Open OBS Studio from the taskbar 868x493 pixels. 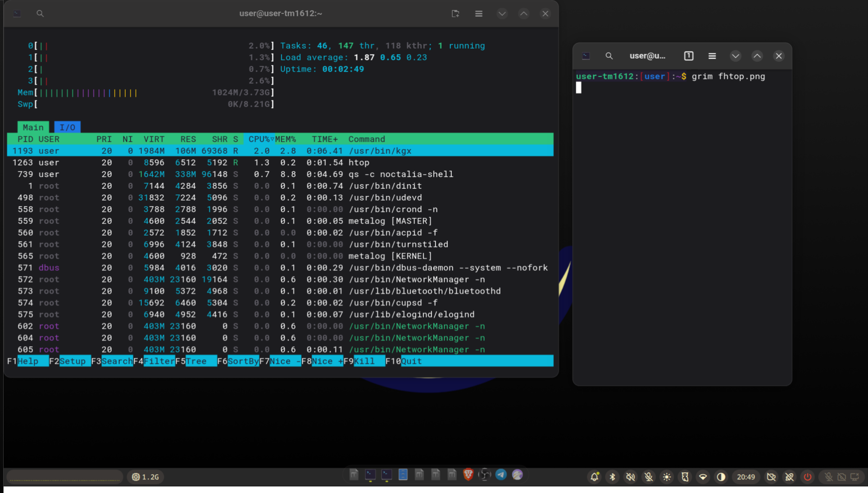point(485,475)
